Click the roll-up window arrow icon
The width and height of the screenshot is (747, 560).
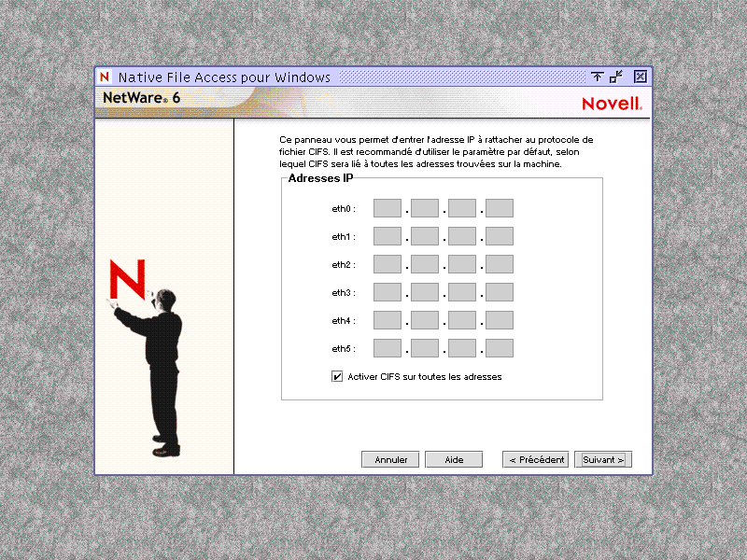point(597,77)
